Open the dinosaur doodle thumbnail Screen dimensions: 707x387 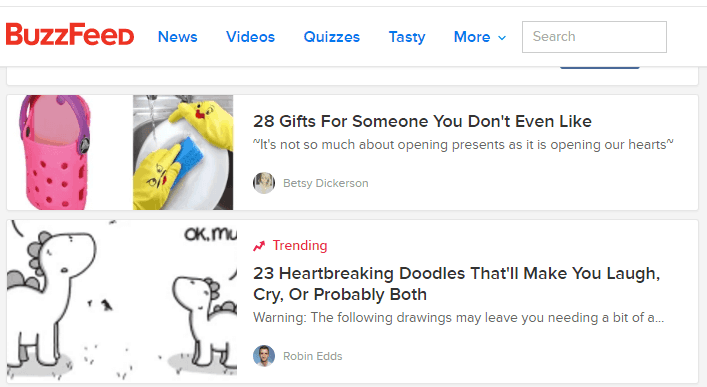pos(122,301)
